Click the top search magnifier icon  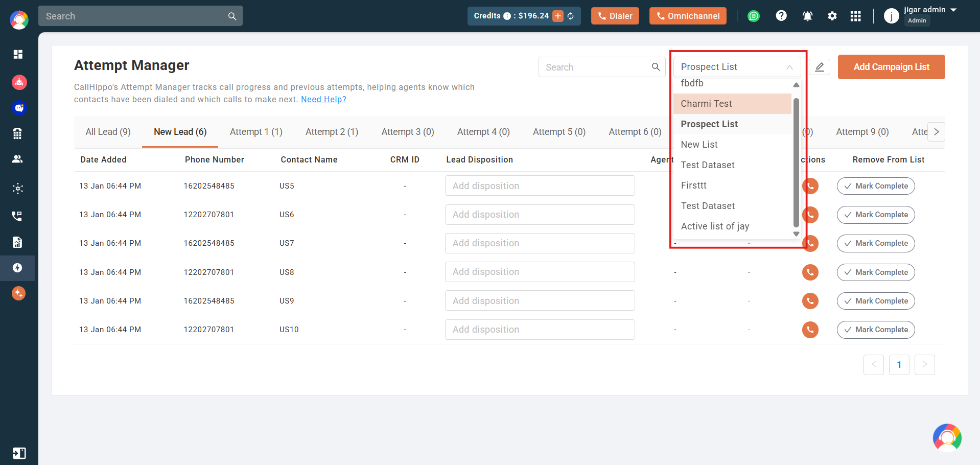click(232, 16)
